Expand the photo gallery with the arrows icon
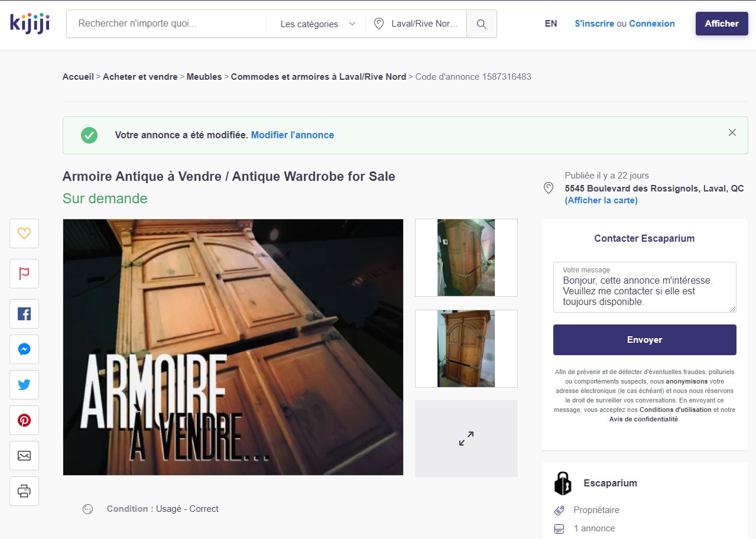Screen dimensions: 756x539 [x=466, y=439]
